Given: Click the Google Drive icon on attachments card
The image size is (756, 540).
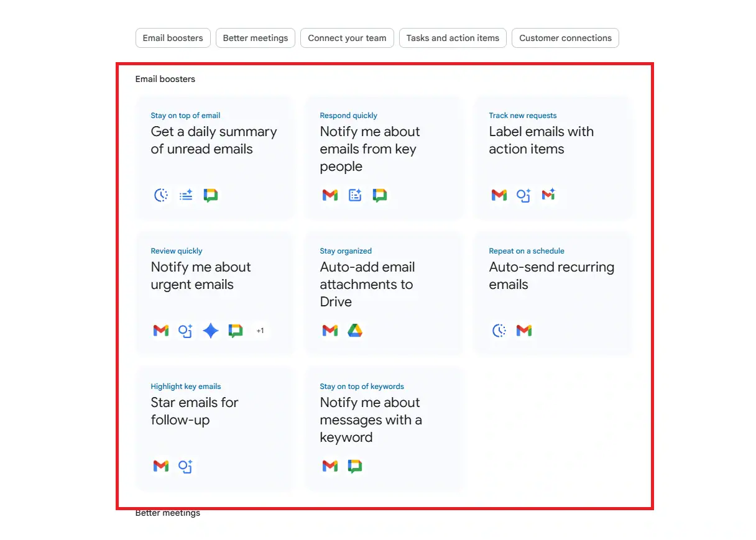Looking at the screenshot, I should (x=354, y=331).
